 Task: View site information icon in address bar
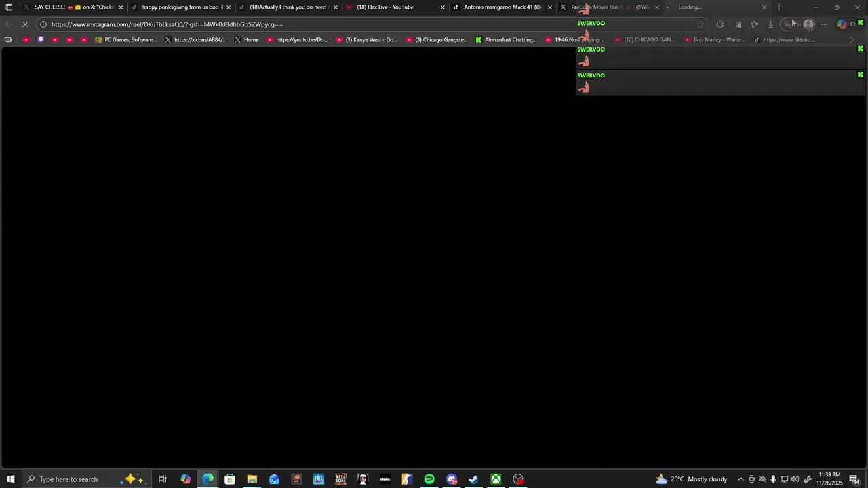[43, 24]
